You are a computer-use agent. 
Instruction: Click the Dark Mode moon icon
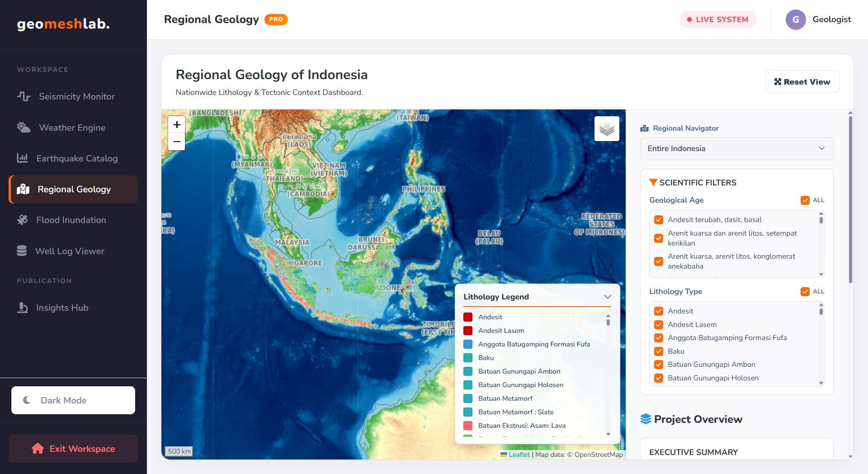click(x=27, y=400)
